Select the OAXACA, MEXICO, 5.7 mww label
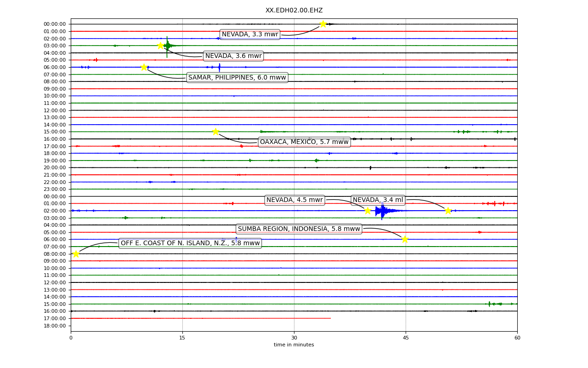 [x=304, y=142]
